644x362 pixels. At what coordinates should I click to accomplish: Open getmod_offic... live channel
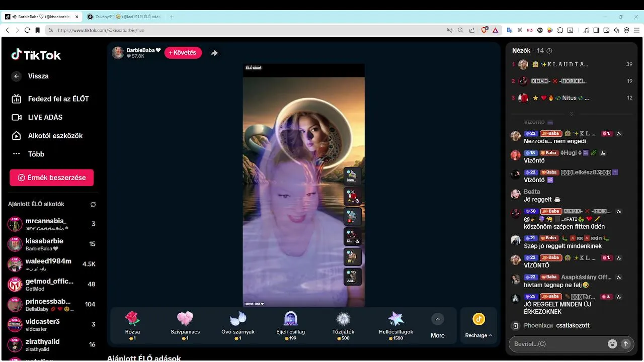tap(51, 284)
